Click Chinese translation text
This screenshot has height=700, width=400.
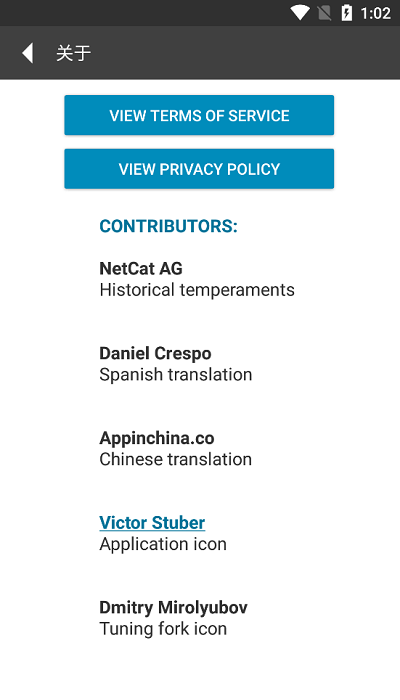click(175, 459)
